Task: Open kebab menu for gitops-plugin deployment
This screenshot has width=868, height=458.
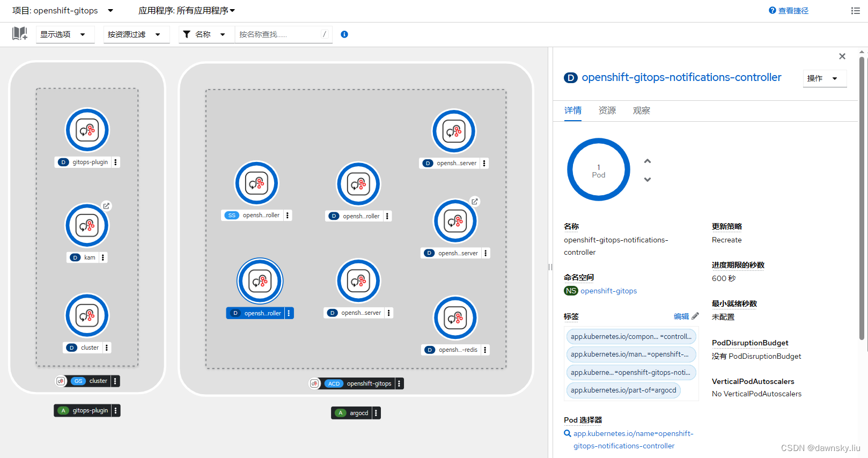Action: click(115, 162)
